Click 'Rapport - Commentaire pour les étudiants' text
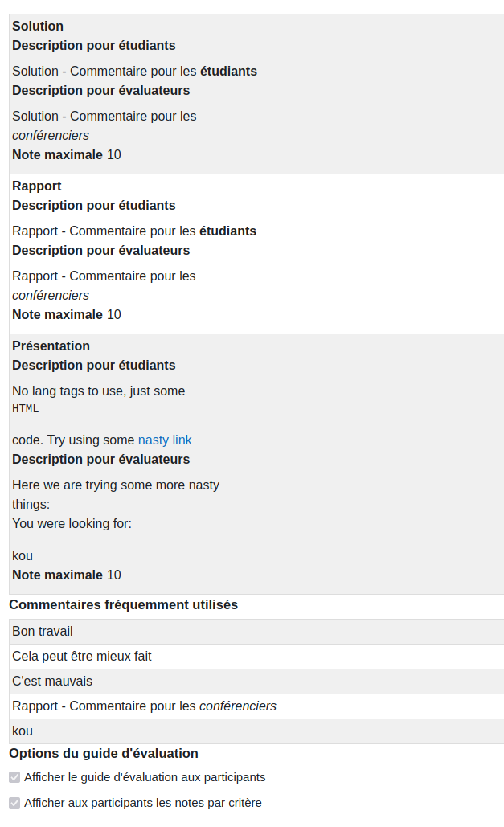 pos(134,231)
